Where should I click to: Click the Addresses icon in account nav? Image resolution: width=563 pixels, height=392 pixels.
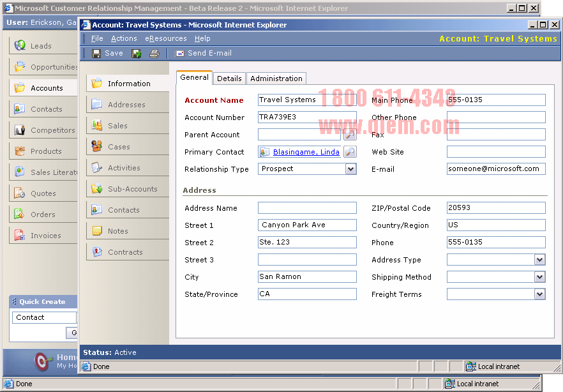tap(96, 104)
